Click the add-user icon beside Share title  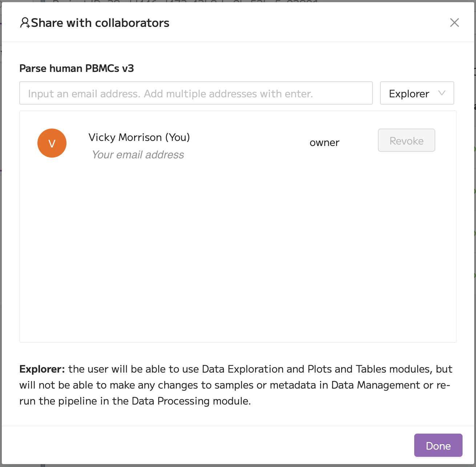25,23
